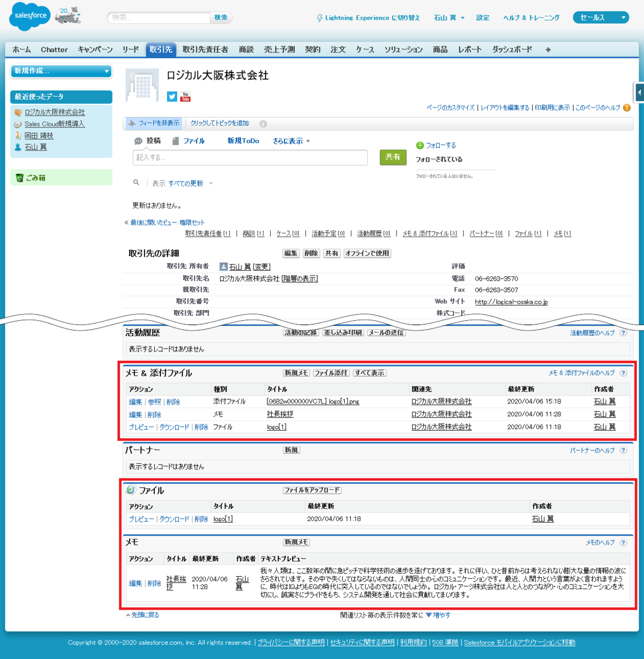Open 設定 in the top header
The height and width of the screenshot is (659, 644).
tap(483, 18)
